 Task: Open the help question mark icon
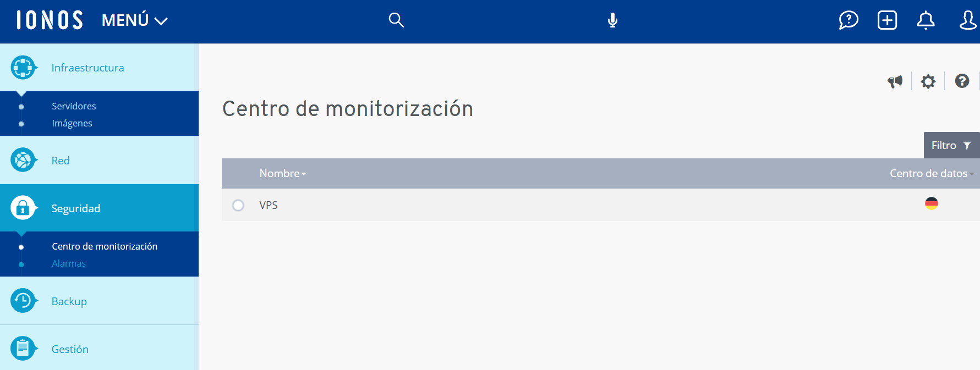tap(961, 81)
